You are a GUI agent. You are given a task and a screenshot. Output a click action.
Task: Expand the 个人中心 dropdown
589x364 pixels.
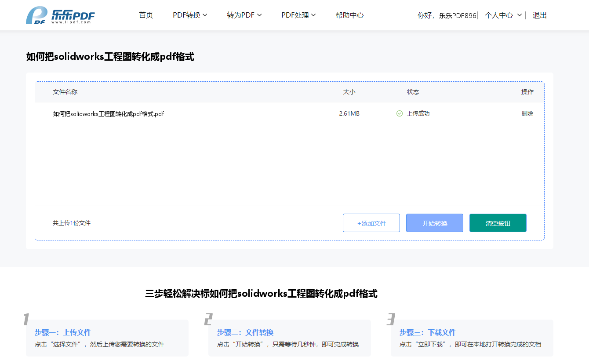[503, 15]
